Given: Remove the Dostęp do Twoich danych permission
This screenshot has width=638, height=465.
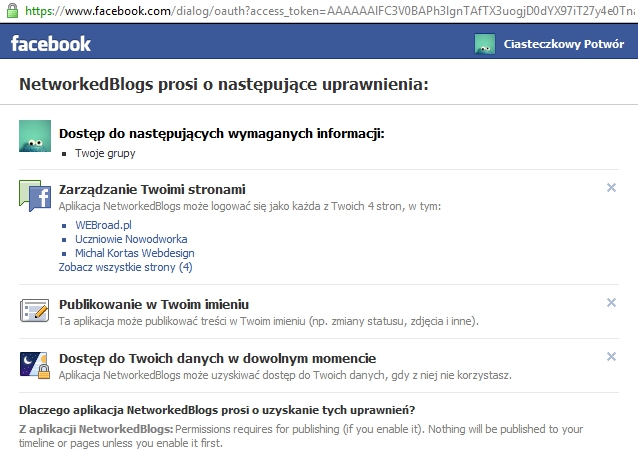Looking at the screenshot, I should (x=611, y=357).
